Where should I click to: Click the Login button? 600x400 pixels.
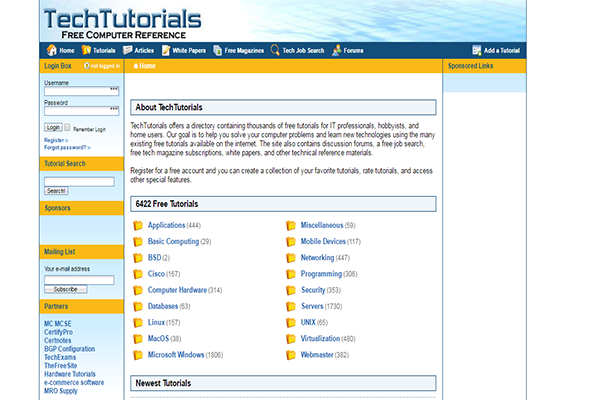point(53,127)
